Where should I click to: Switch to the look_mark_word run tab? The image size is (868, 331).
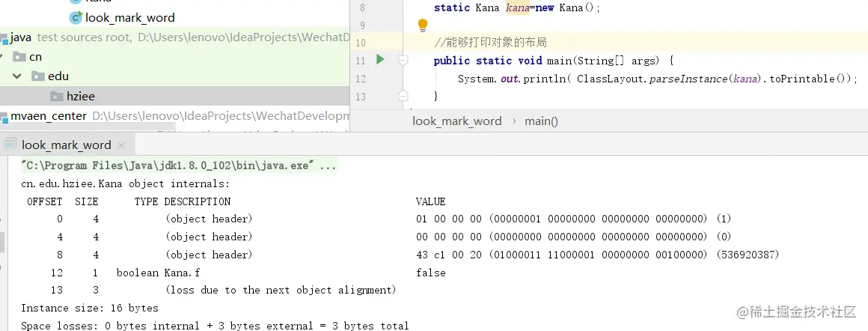click(67, 145)
